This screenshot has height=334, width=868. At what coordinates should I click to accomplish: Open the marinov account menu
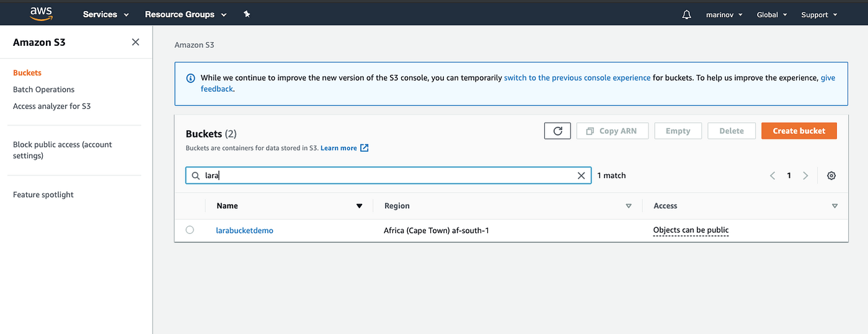click(x=724, y=15)
